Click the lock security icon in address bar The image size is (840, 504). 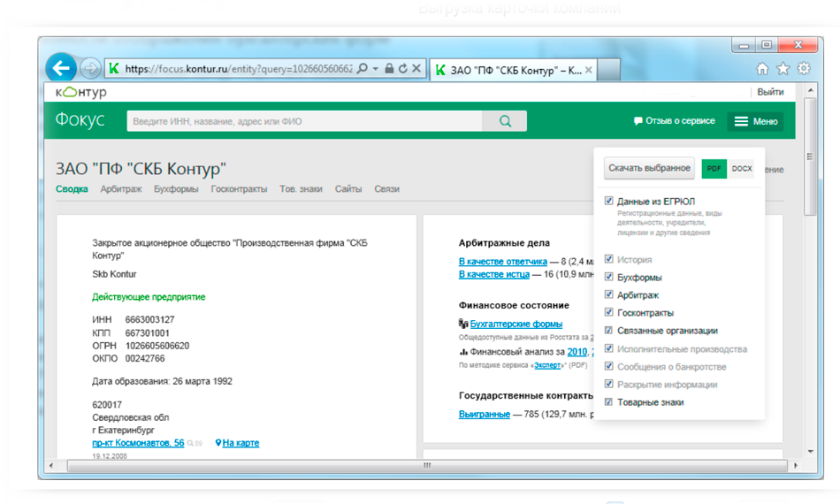pyautogui.click(x=389, y=69)
